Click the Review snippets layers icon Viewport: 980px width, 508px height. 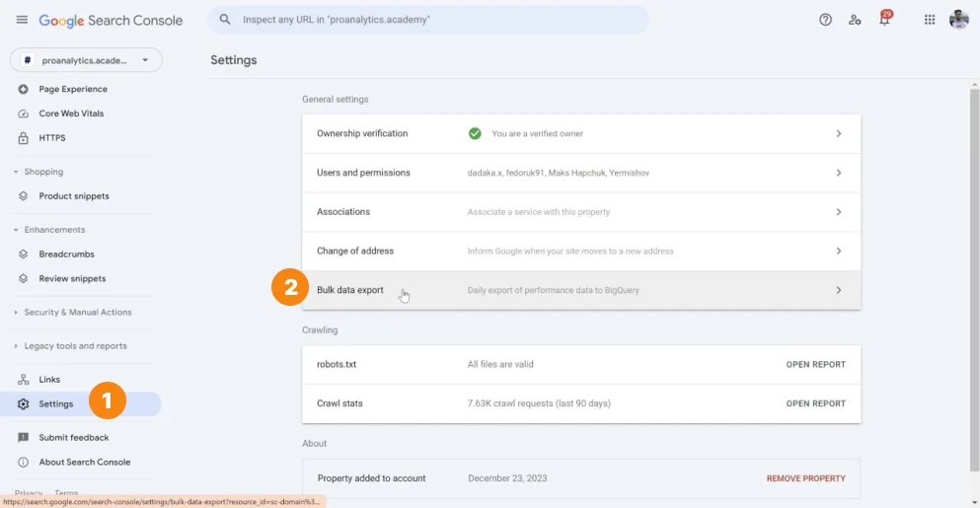point(23,278)
